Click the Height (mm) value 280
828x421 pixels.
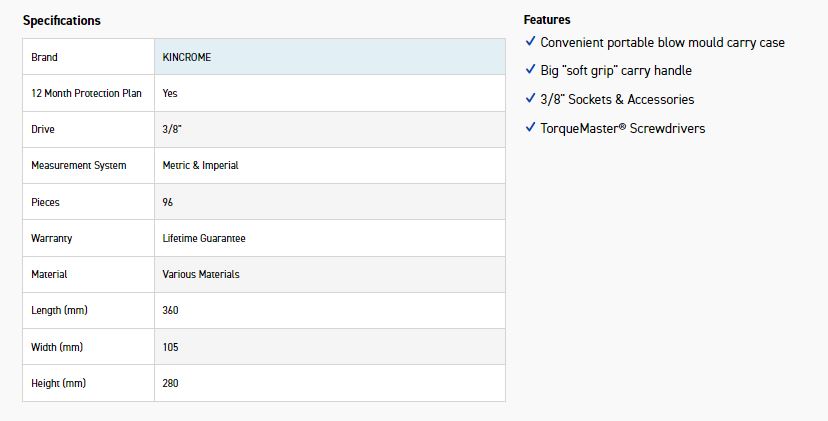[x=170, y=383]
